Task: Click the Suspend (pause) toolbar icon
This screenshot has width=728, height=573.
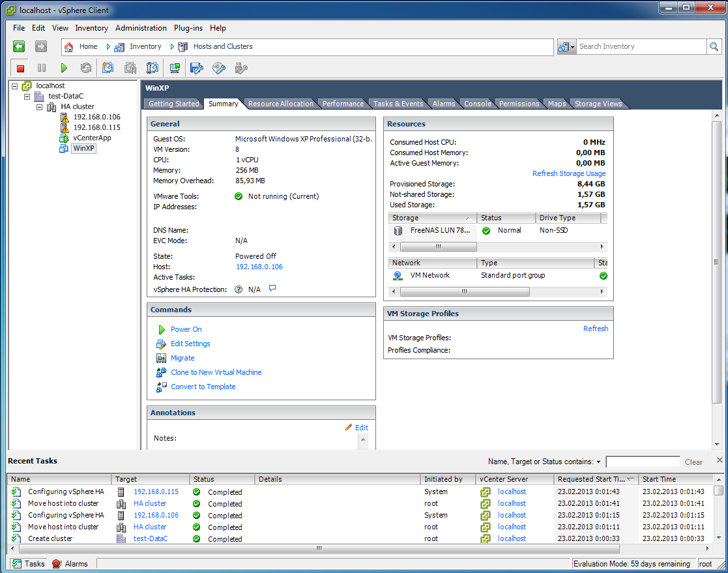Action: tap(41, 68)
